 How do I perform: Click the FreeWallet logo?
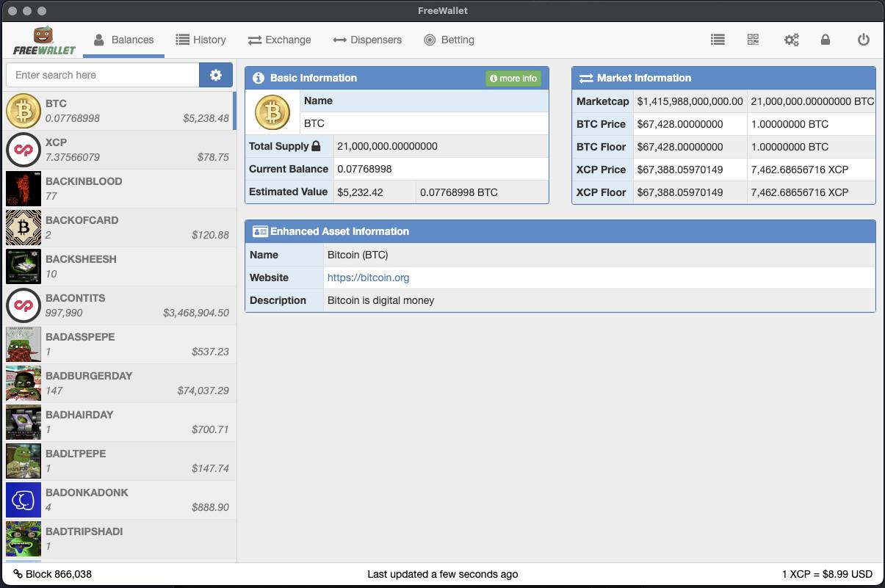(x=44, y=40)
